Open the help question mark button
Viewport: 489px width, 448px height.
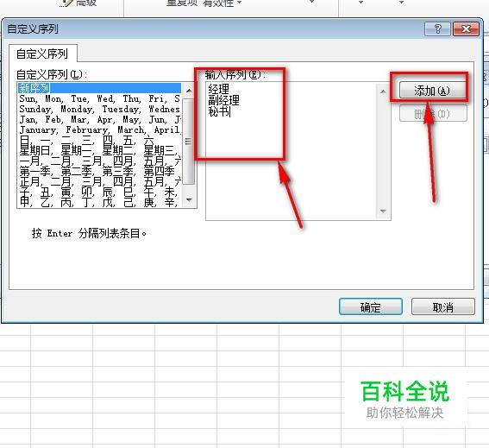(x=437, y=29)
